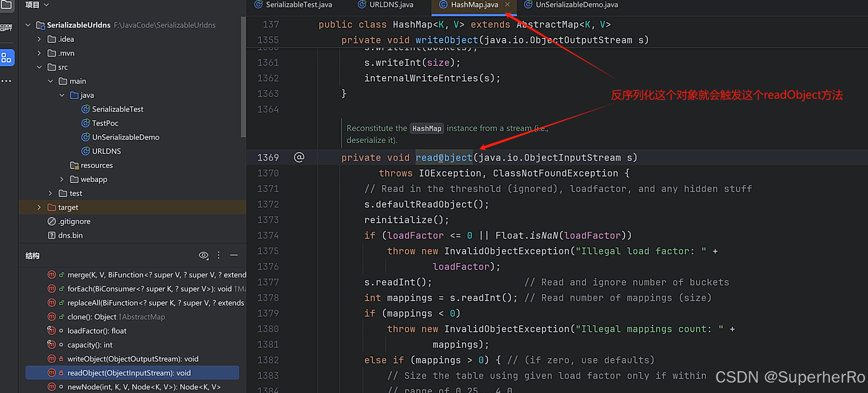Expand the test folder
This screenshot has height=393, width=868.
pyautogui.click(x=51, y=193)
